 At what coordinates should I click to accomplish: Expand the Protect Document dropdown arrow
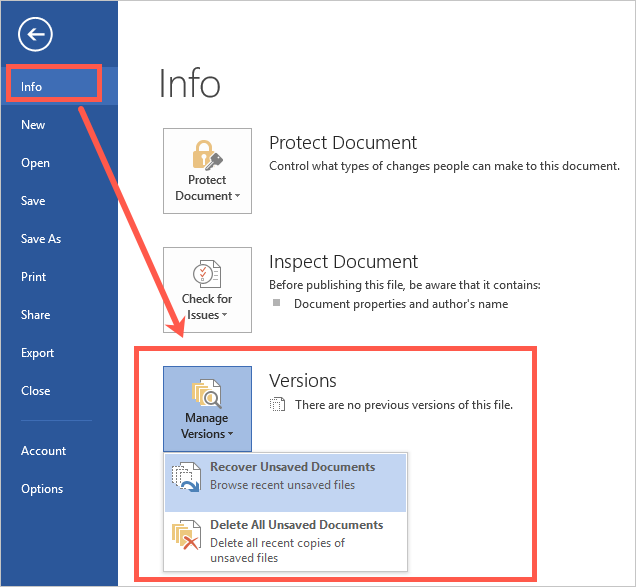pos(238,197)
